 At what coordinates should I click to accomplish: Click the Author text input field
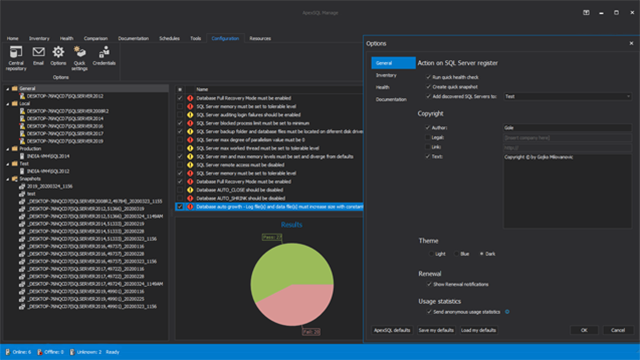pyautogui.click(x=567, y=128)
